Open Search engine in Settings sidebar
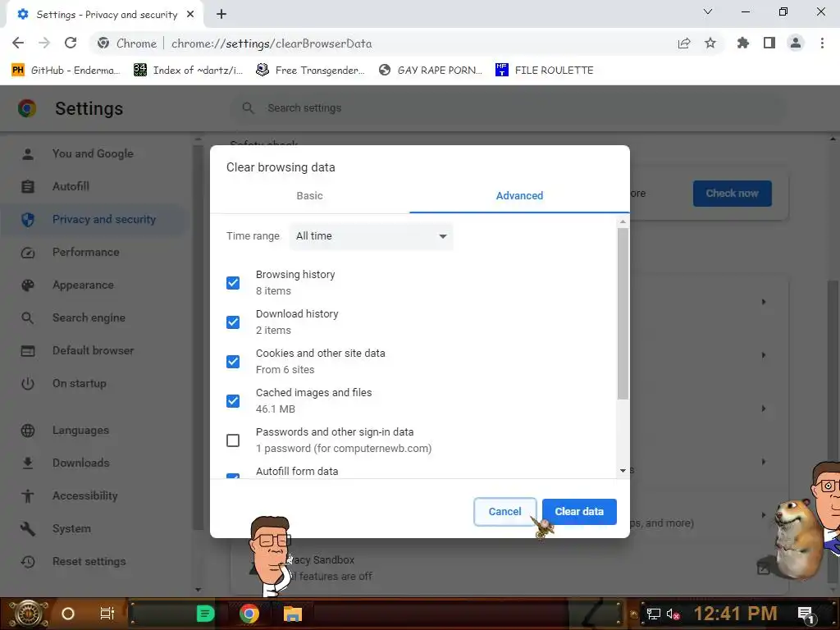This screenshot has width=840, height=630. pos(89,317)
